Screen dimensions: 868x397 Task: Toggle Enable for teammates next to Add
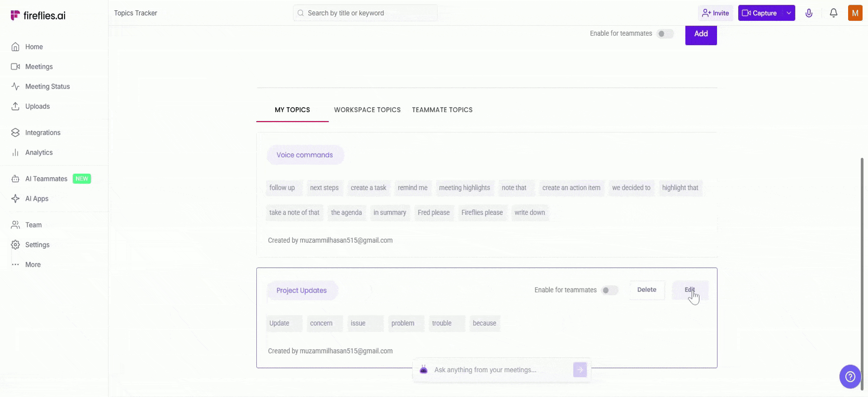(665, 34)
